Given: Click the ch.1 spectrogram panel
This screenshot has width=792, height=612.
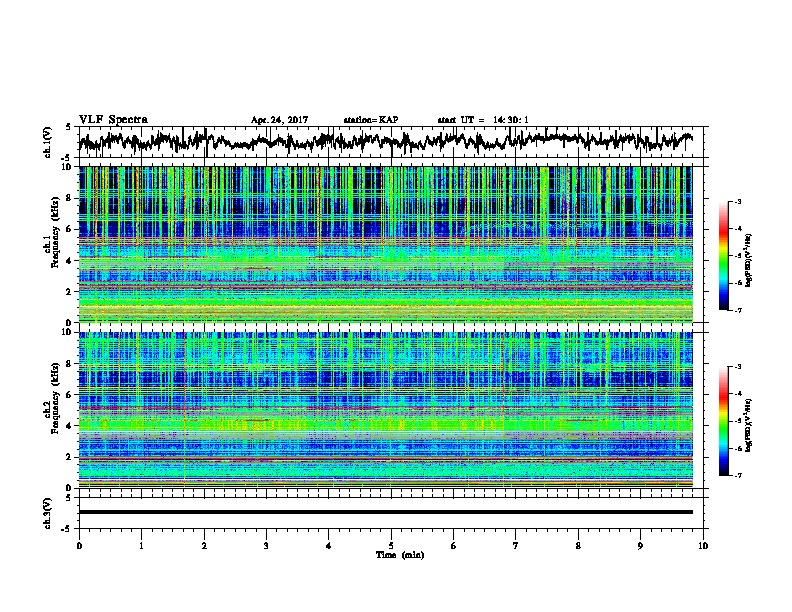Looking at the screenshot, I should click(386, 244).
